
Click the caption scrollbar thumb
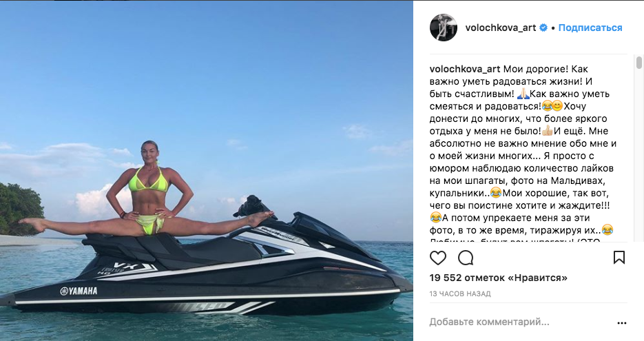coord(638,63)
